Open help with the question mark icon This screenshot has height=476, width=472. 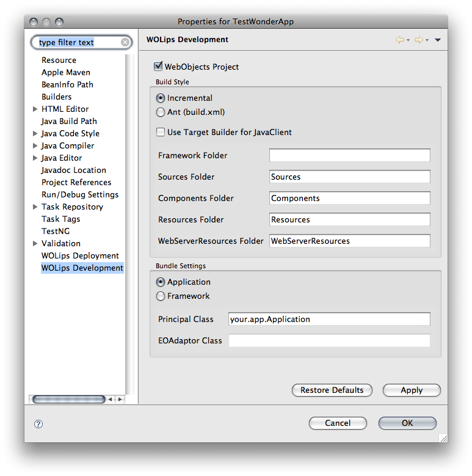[x=38, y=423]
